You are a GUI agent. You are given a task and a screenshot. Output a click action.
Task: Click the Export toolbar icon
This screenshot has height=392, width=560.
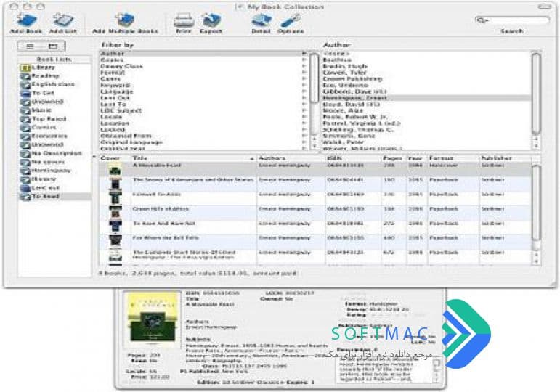click(x=211, y=20)
